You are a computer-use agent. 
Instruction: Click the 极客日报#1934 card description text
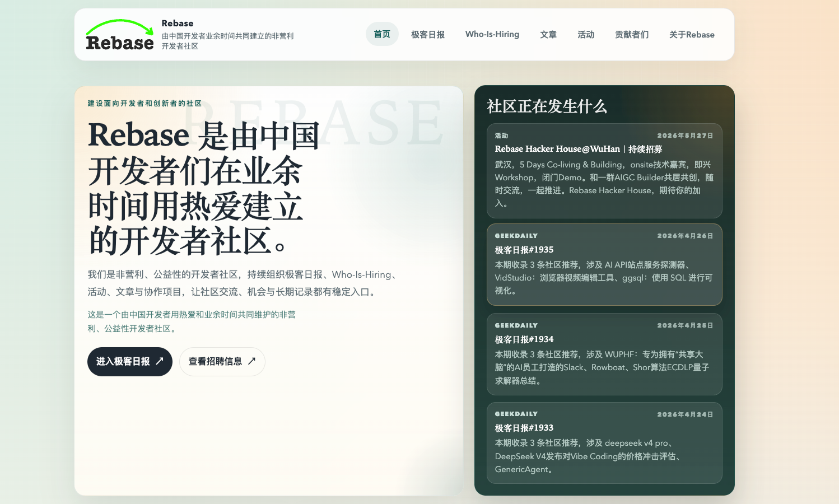pos(602,367)
